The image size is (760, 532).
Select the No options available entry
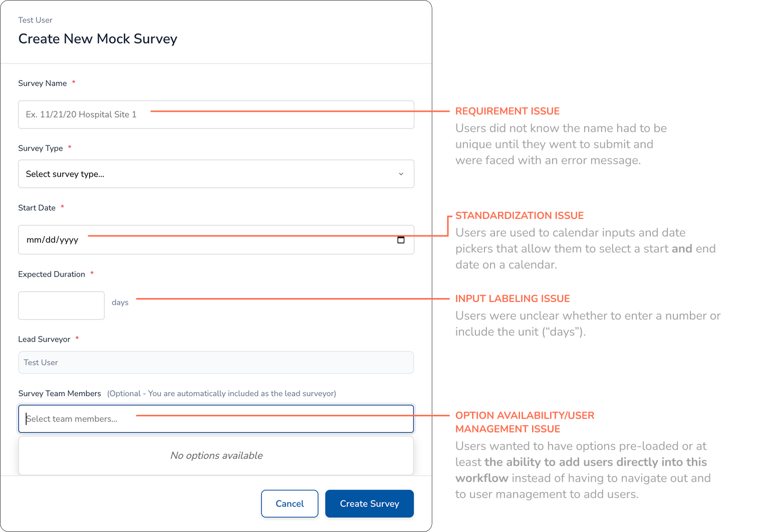[216, 455]
